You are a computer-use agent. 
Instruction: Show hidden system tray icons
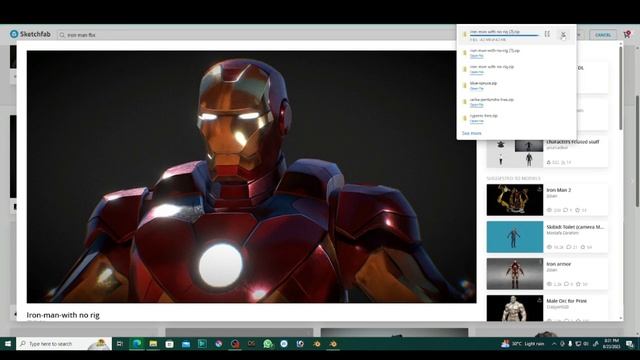click(x=554, y=344)
